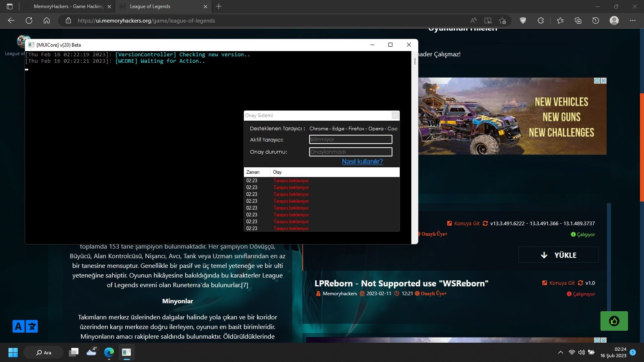Screen dimensions: 644x362
Task: Click the YÜKLE download button
Action: coord(559,255)
